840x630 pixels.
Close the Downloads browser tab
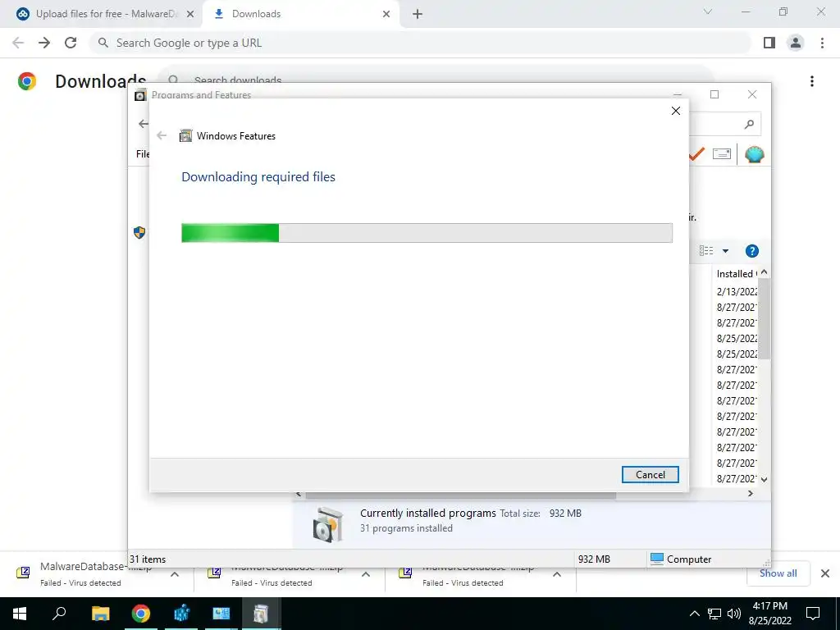tap(386, 15)
